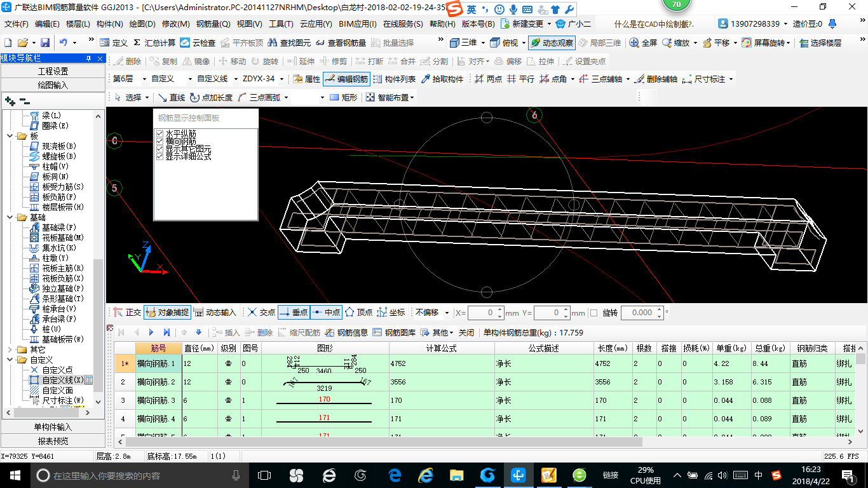Screen dimensions: 868x488
Task: Tick the 旋转 rotation checkbox
Action: coord(593,313)
